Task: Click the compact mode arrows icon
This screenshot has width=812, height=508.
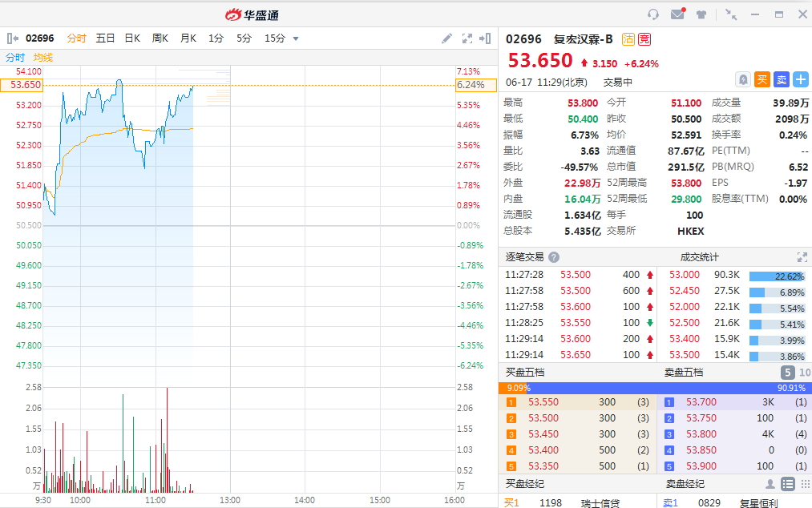Action: click(x=731, y=14)
